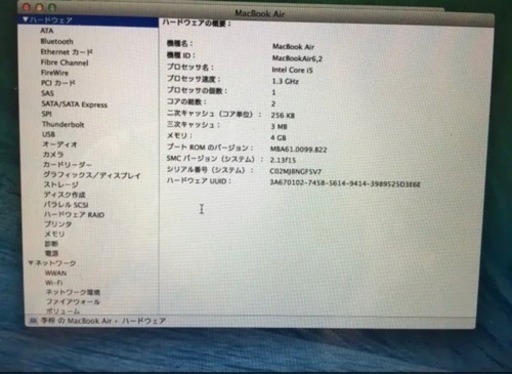Collapse the ハードウェア section triangle
The image size is (512, 374).
tap(25, 20)
